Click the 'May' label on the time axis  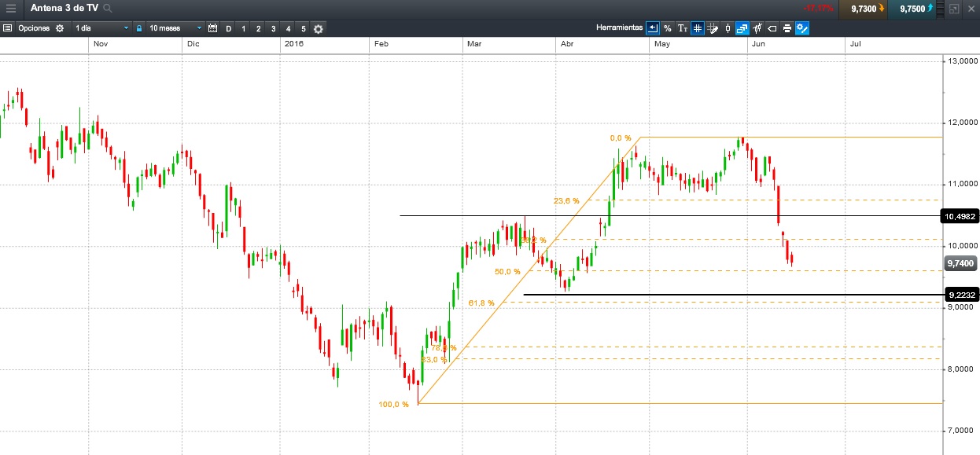[x=661, y=44]
